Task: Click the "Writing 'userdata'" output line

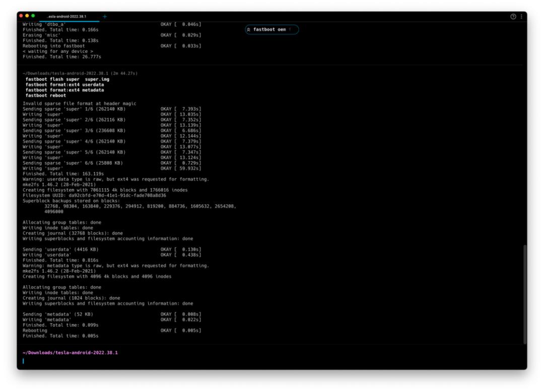Action: pyautogui.click(x=47, y=255)
